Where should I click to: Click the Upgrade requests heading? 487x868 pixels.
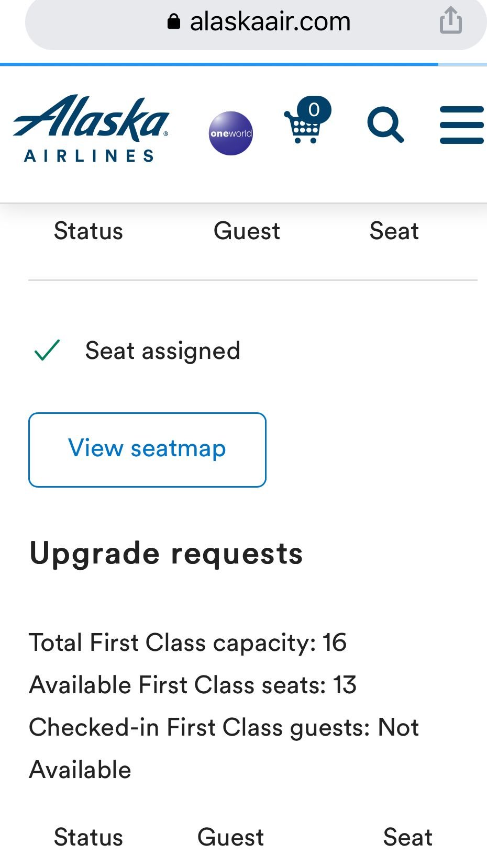166,553
